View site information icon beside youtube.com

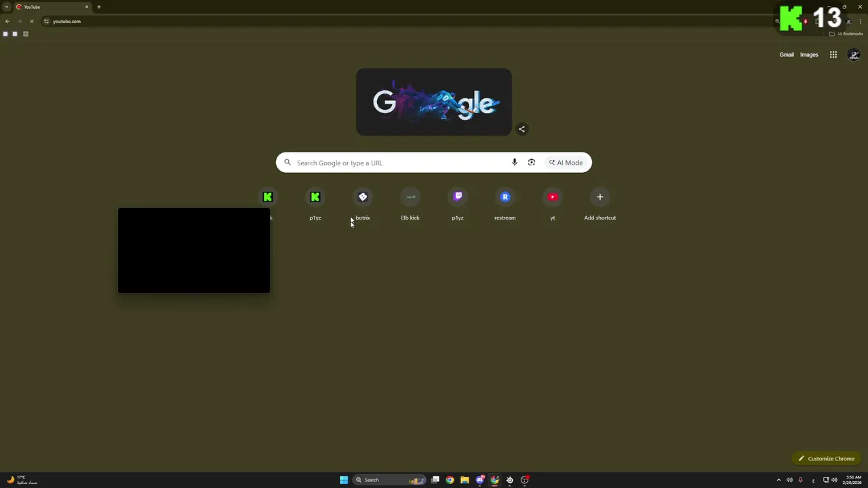[x=46, y=22]
